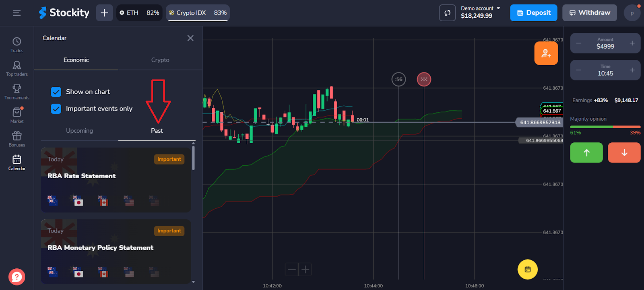The image size is (644, 290).
Task: Click the orange invite friend icon
Action: 546,53
